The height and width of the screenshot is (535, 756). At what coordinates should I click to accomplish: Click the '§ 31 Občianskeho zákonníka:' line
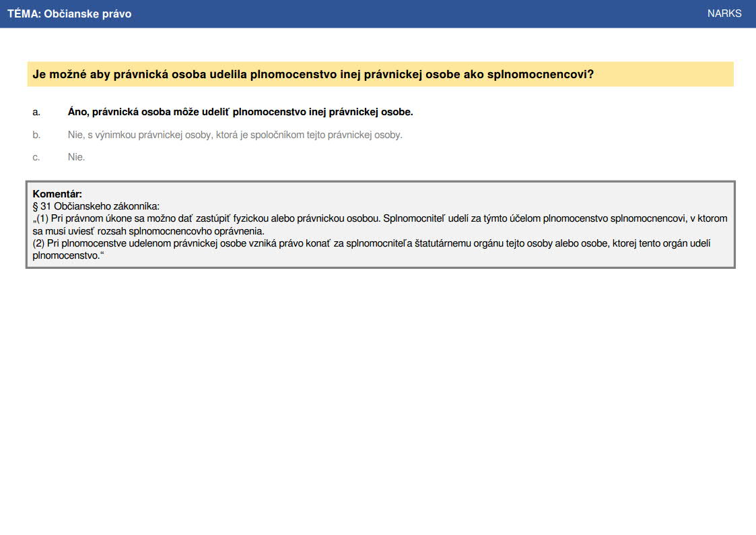click(x=96, y=206)
